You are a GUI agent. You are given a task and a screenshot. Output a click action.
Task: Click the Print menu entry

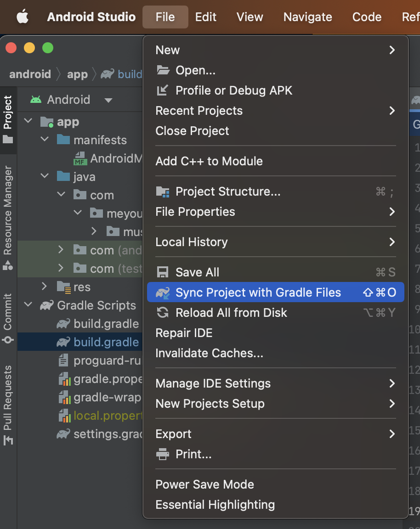(193, 454)
